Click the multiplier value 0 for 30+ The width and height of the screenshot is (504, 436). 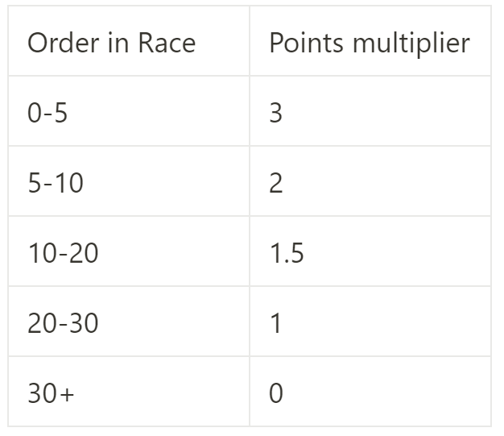click(x=276, y=394)
